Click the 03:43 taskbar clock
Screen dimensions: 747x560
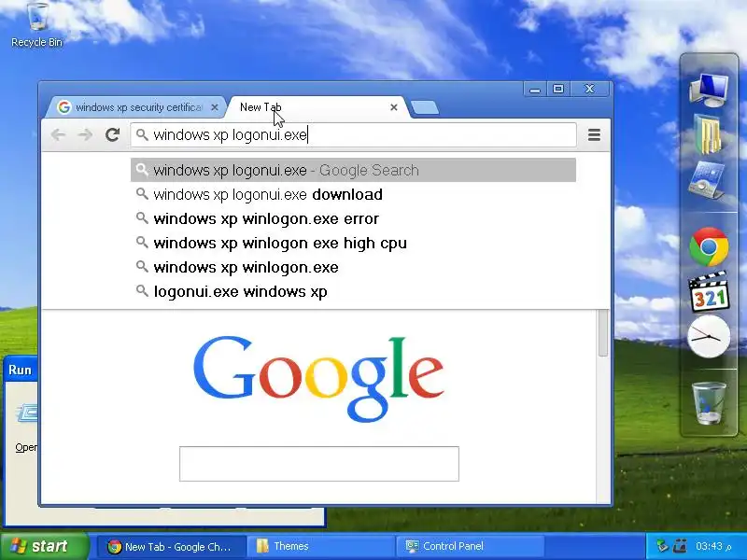click(x=713, y=546)
